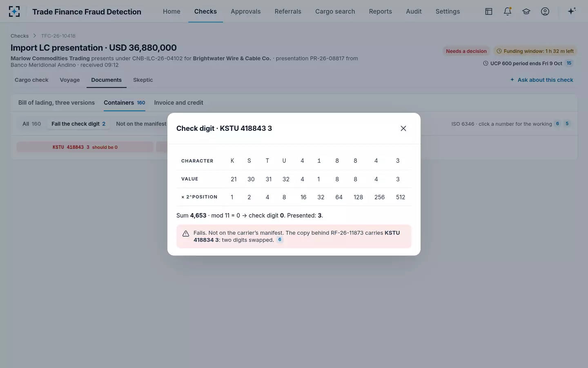Click Funding window time left badge
588x368 pixels.
point(535,51)
